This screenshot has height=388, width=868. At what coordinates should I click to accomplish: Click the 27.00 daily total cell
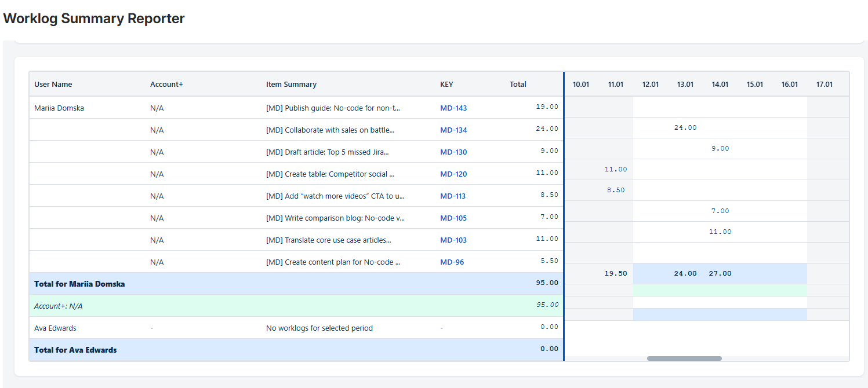[720, 273]
